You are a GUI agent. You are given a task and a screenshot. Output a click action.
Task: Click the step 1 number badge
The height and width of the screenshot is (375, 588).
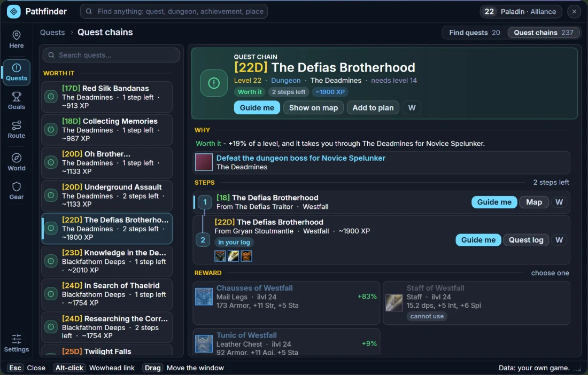click(x=205, y=202)
